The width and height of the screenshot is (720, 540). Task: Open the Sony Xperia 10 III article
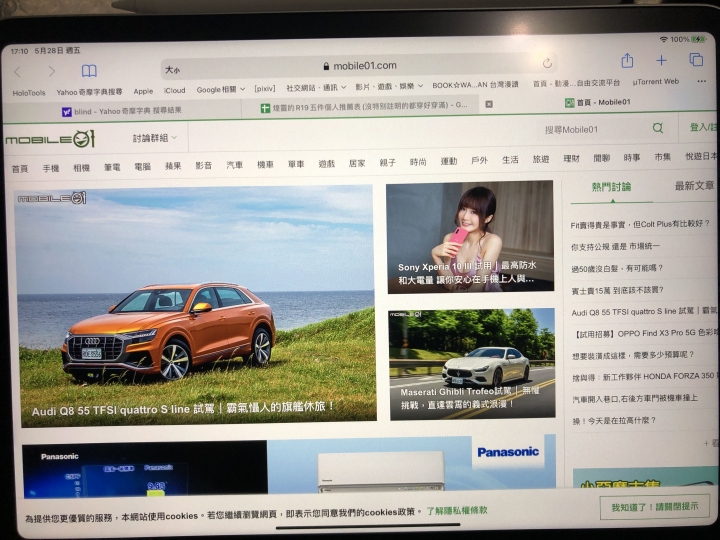(470, 236)
